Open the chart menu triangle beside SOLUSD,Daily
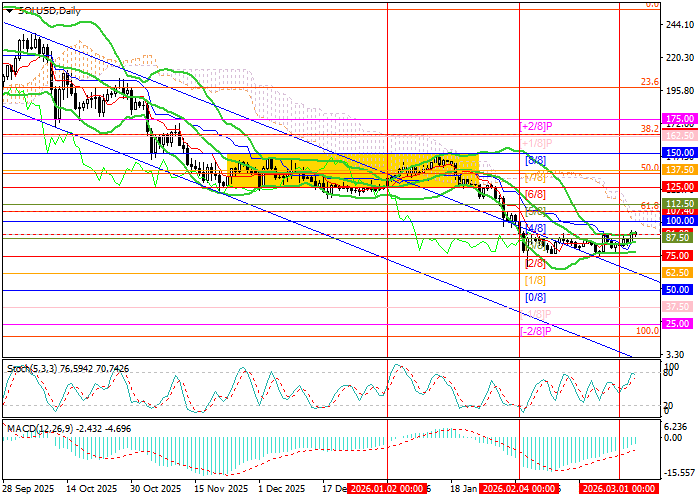 point(8,11)
